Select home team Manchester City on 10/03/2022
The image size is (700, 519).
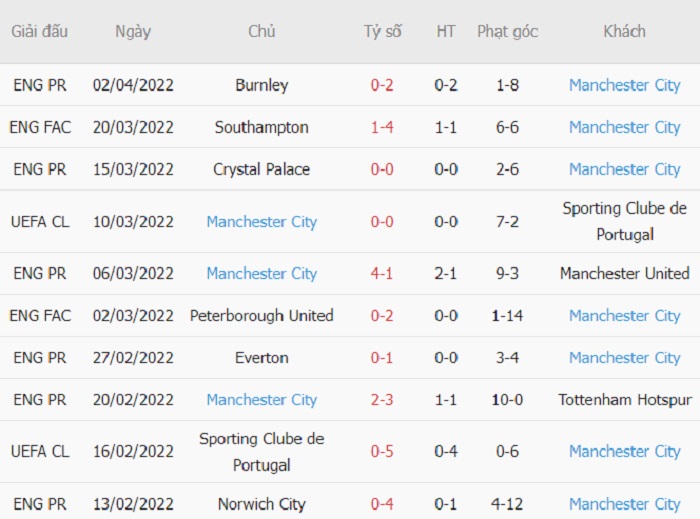[262, 221]
